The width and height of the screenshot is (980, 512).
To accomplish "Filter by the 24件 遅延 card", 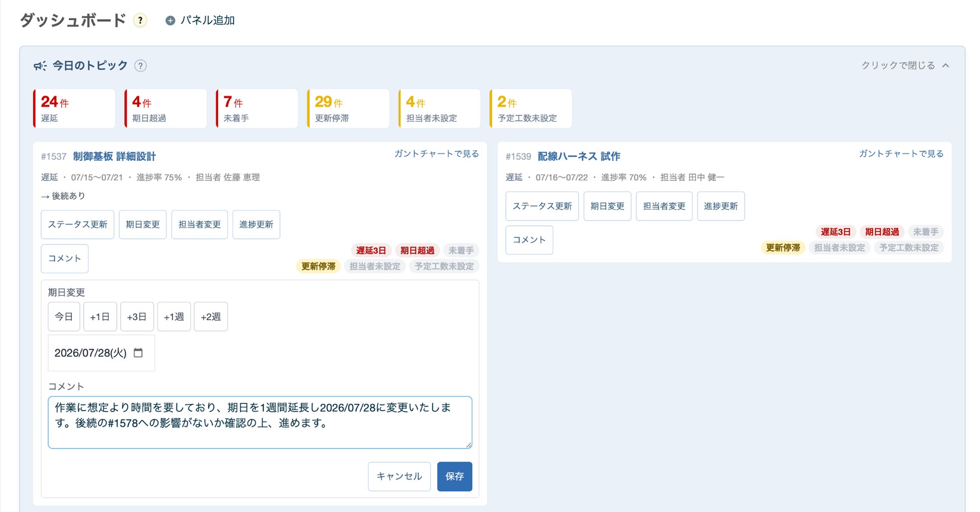I will (74, 109).
